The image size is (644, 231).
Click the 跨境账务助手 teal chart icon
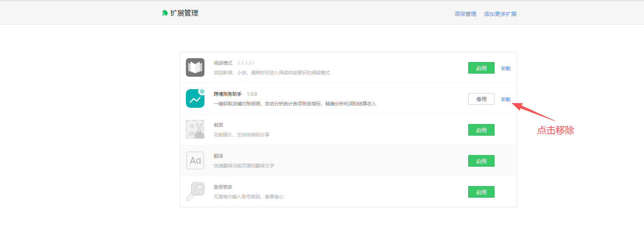195,98
